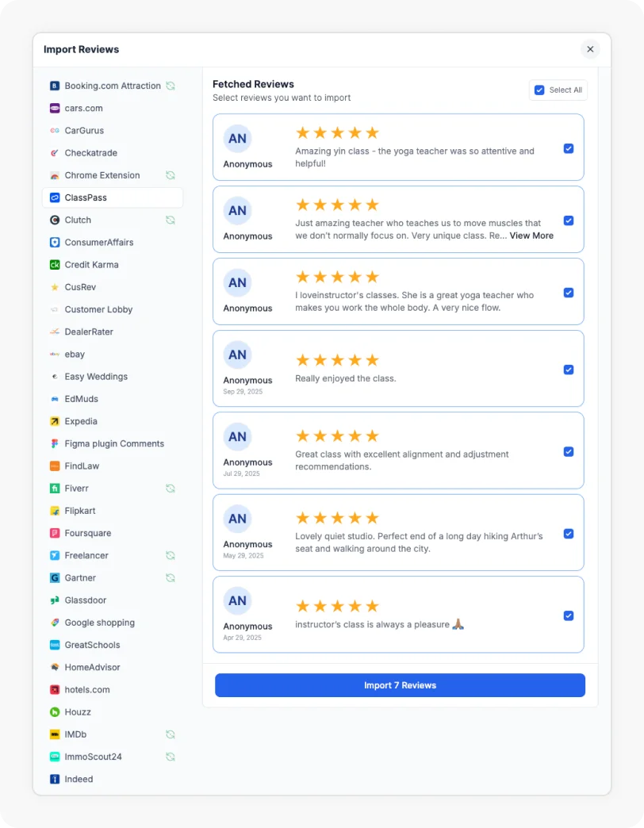Switch to the Glassdoor platform
Screen dimensions: 644x828
pos(86,600)
